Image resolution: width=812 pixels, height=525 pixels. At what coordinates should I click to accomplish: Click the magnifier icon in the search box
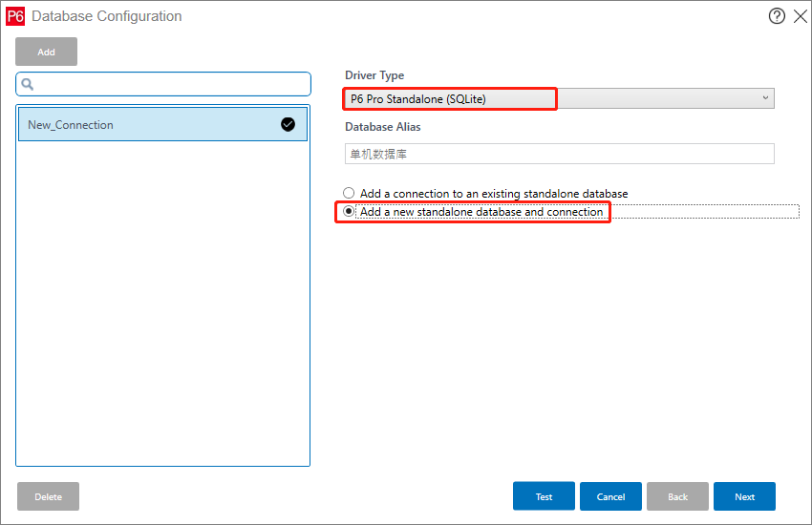click(x=28, y=84)
